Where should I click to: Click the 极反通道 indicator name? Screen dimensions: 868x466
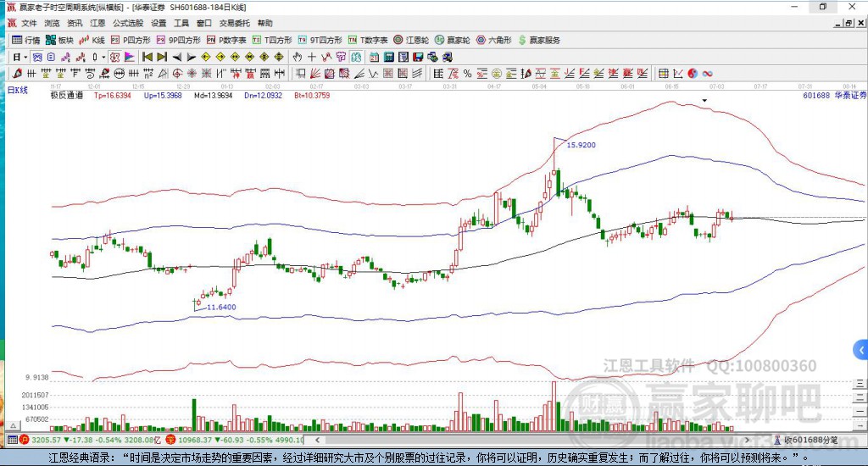click(x=66, y=95)
